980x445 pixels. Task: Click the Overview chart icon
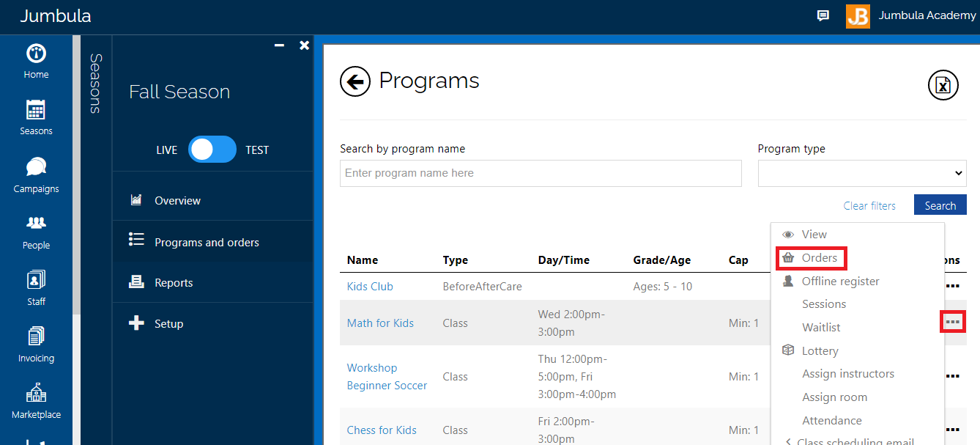pos(136,199)
